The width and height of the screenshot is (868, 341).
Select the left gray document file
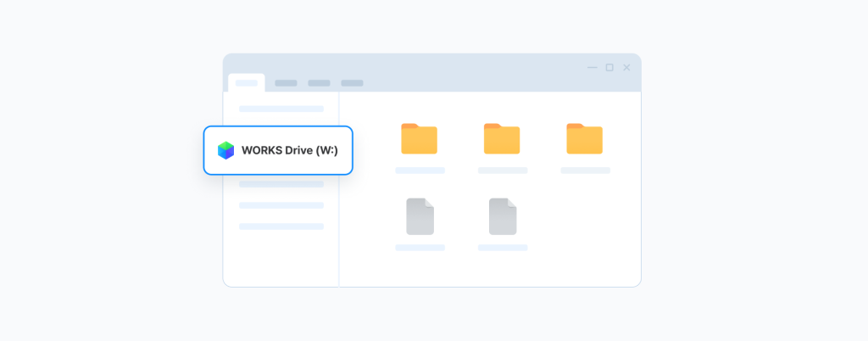(x=420, y=216)
